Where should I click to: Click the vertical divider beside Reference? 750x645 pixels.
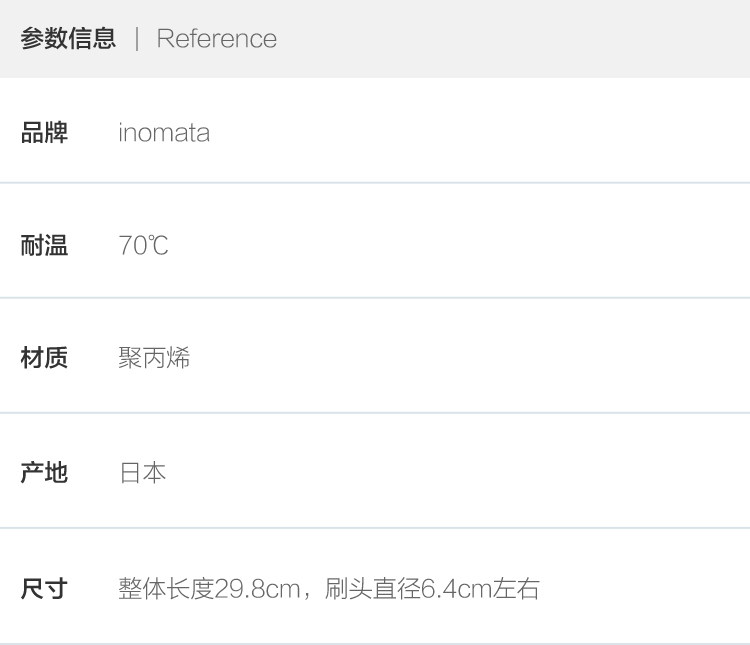tap(137, 38)
